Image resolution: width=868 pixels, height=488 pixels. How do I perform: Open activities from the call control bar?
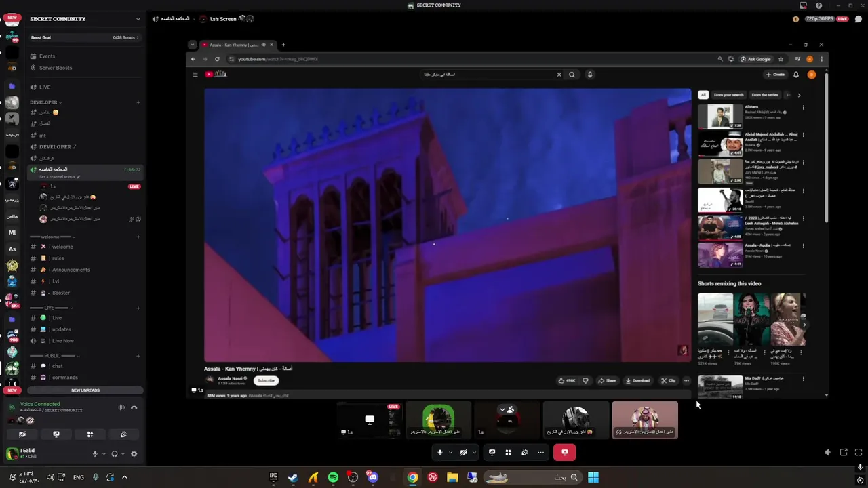(x=508, y=452)
